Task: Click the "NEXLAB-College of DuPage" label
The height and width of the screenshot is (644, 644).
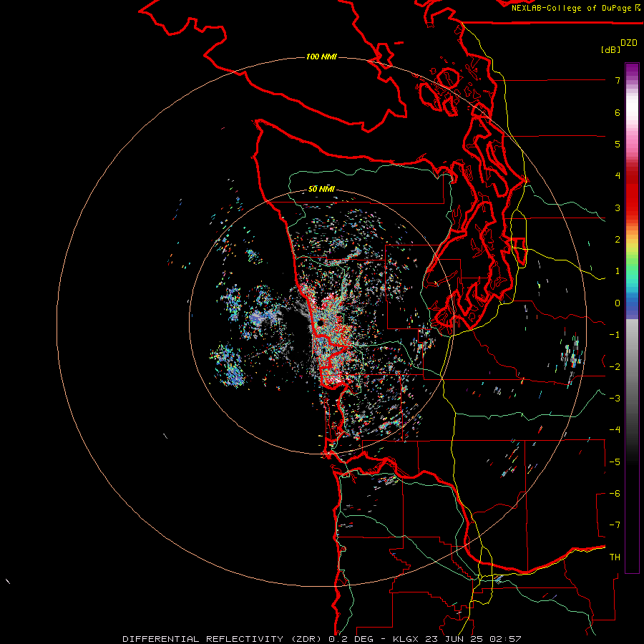Action: click(x=572, y=8)
